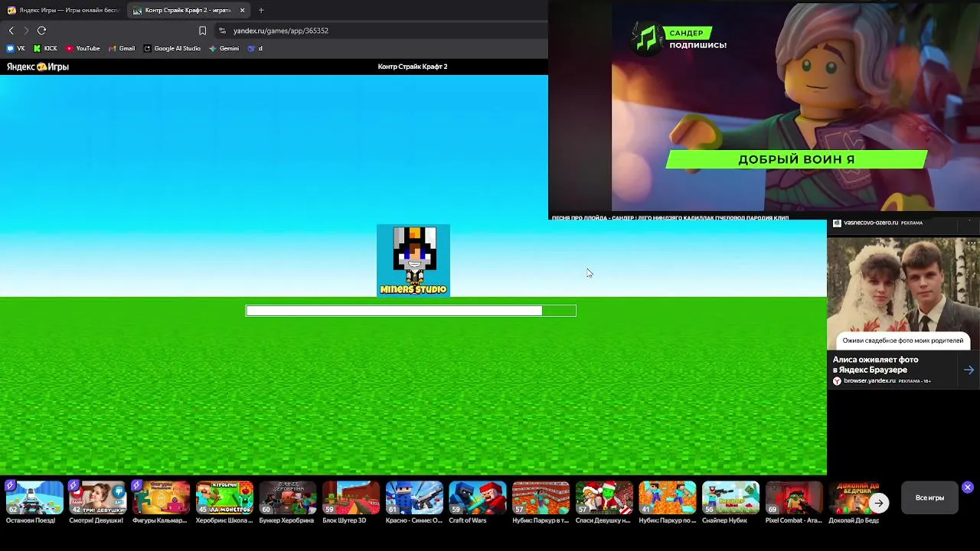Close the Контр Страйк Крафт 2 tab

[243, 10]
